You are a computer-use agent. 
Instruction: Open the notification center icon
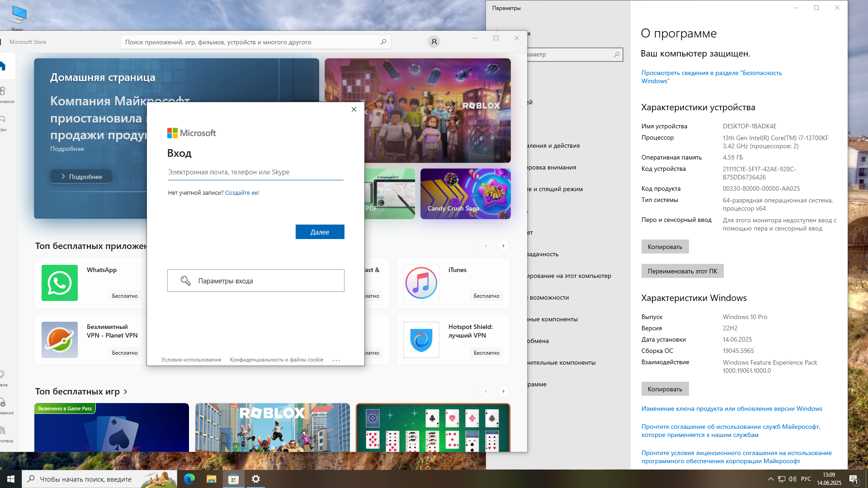854,479
